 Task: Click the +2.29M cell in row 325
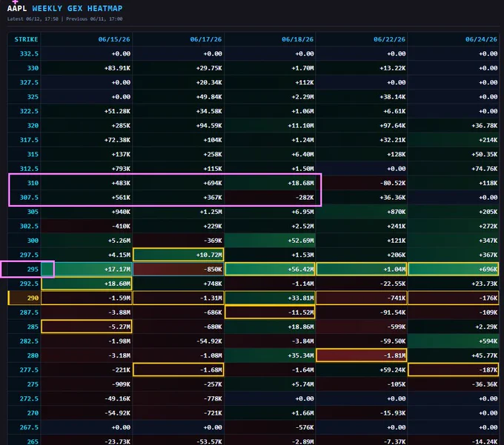(270, 97)
